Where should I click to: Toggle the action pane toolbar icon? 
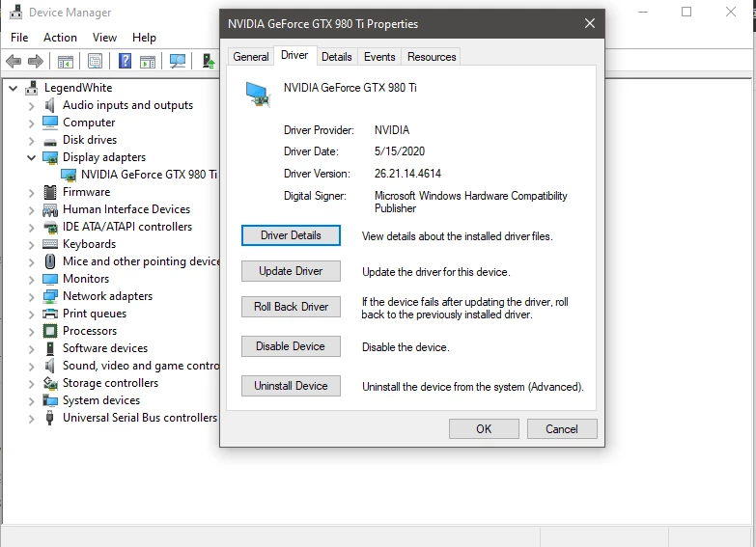(x=148, y=61)
